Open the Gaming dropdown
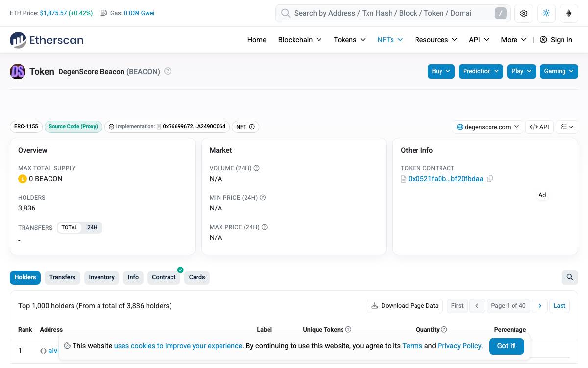 click(559, 71)
